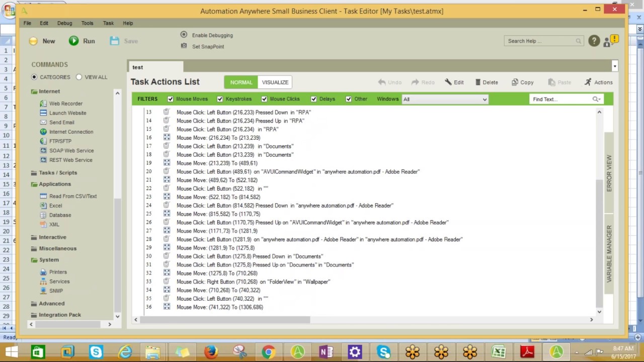Uncheck the Mouse Moves filter
This screenshot has width=644, height=362.
170,99
